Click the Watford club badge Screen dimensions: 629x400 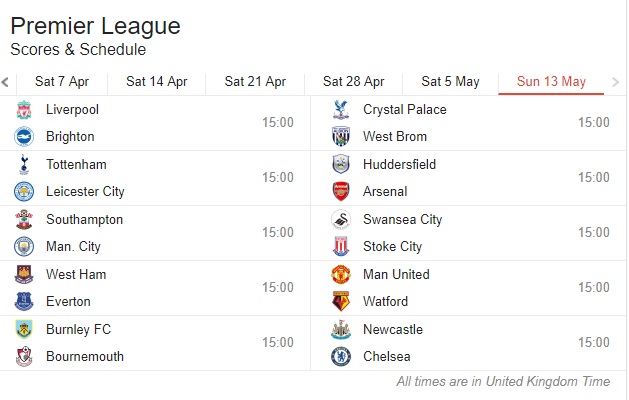(341, 301)
